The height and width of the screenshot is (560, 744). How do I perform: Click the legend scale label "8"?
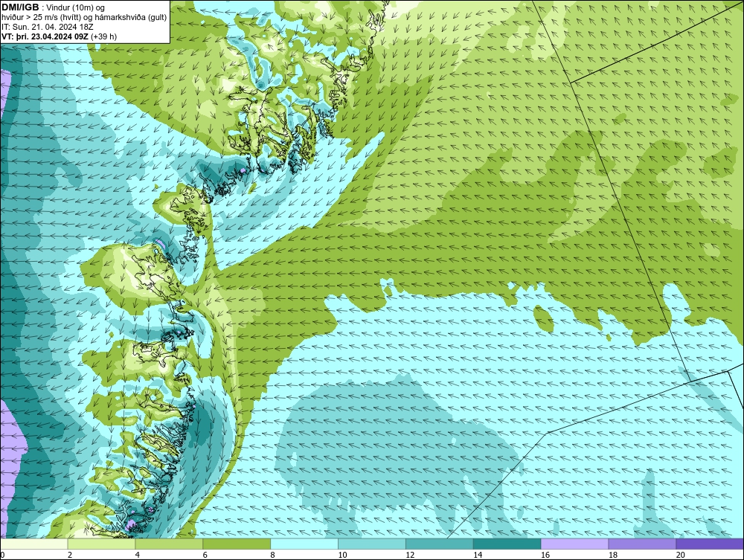[272, 555]
